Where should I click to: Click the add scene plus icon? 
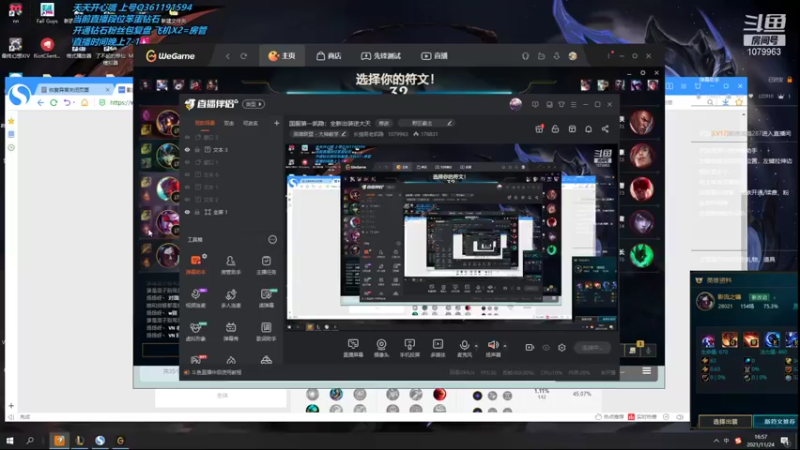(x=277, y=123)
